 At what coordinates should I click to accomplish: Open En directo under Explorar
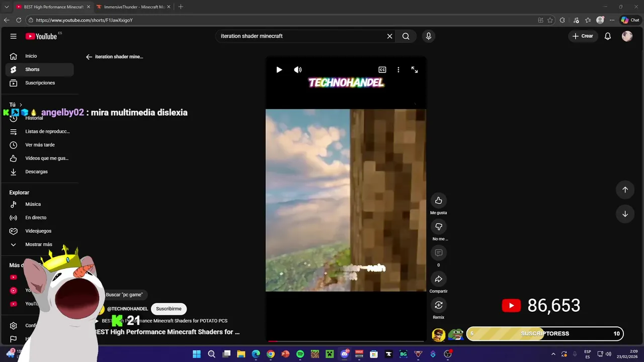coord(39,218)
